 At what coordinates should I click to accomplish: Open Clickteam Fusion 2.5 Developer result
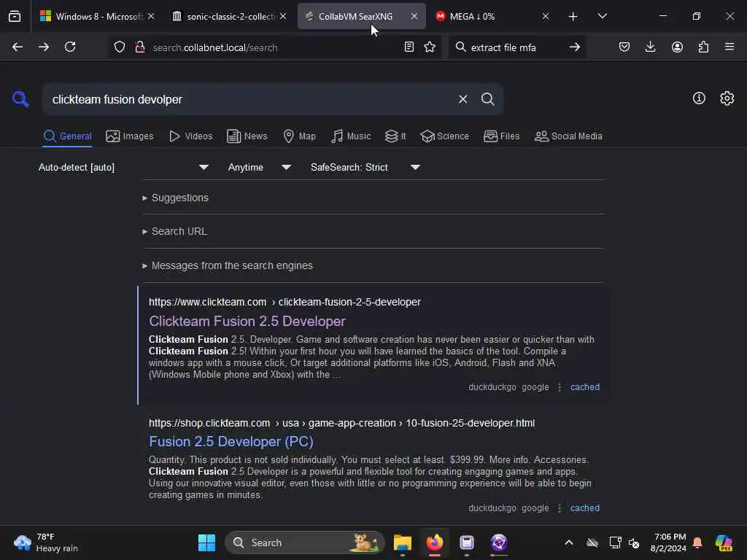(x=247, y=321)
